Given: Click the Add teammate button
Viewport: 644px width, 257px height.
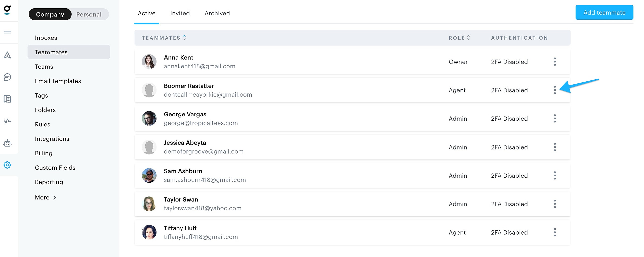Looking at the screenshot, I should [x=604, y=12].
